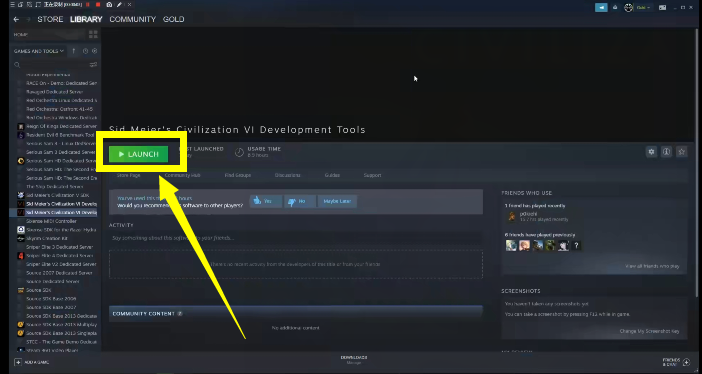Open the community content help icon
This screenshot has width=702, height=374.
[180, 314]
